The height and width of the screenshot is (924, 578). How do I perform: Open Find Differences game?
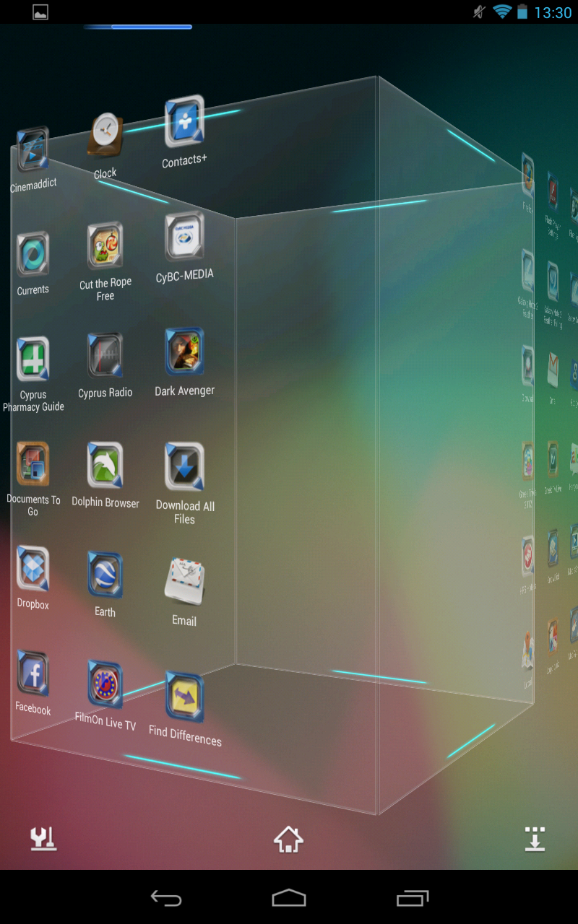click(184, 697)
